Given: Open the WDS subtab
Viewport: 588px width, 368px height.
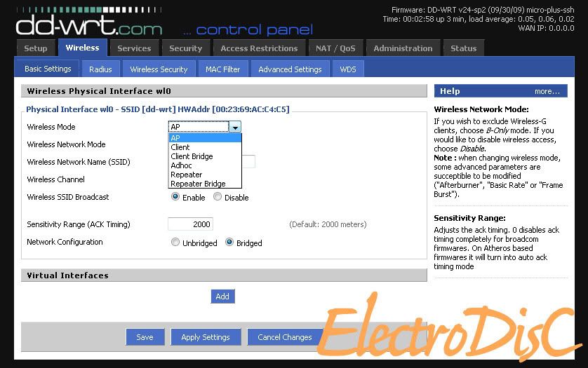Looking at the screenshot, I should coord(348,69).
